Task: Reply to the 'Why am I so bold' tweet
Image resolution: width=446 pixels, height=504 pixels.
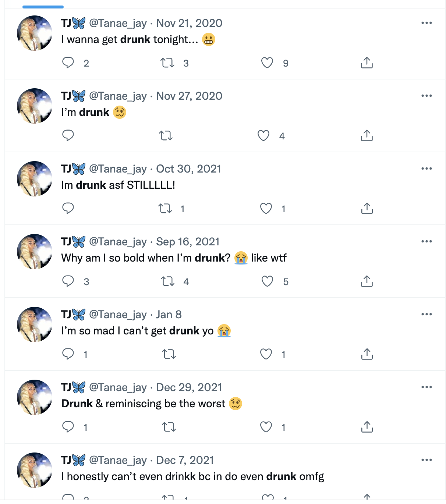Action: tap(68, 281)
